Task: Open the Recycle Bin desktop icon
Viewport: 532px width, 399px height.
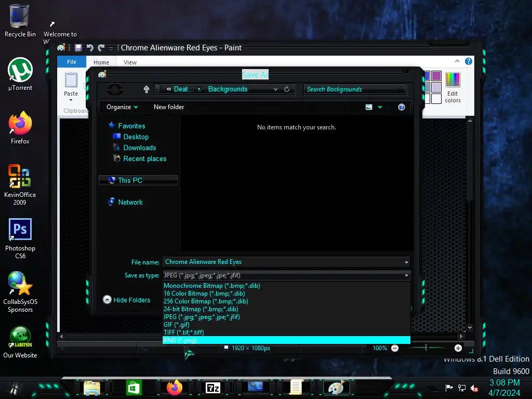Action: click(x=20, y=20)
